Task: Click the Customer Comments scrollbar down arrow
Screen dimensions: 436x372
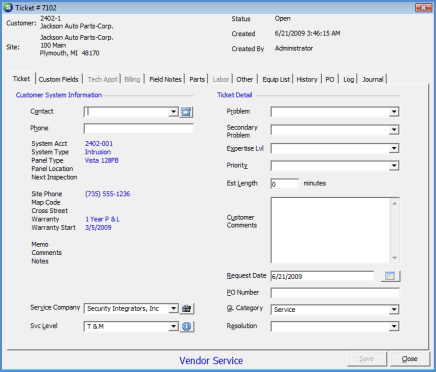Action: pos(394,258)
